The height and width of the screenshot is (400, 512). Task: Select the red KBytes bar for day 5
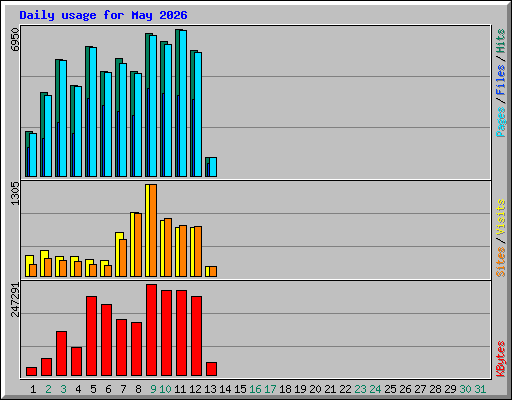(x=91, y=336)
